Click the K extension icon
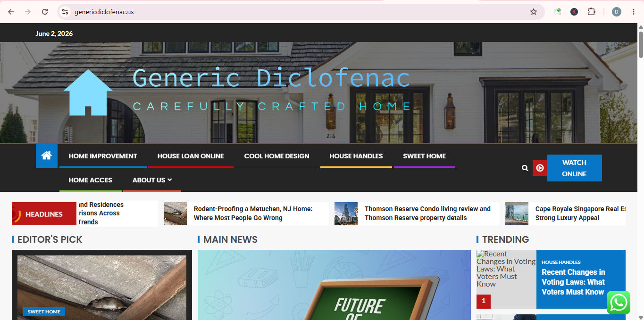 point(574,12)
